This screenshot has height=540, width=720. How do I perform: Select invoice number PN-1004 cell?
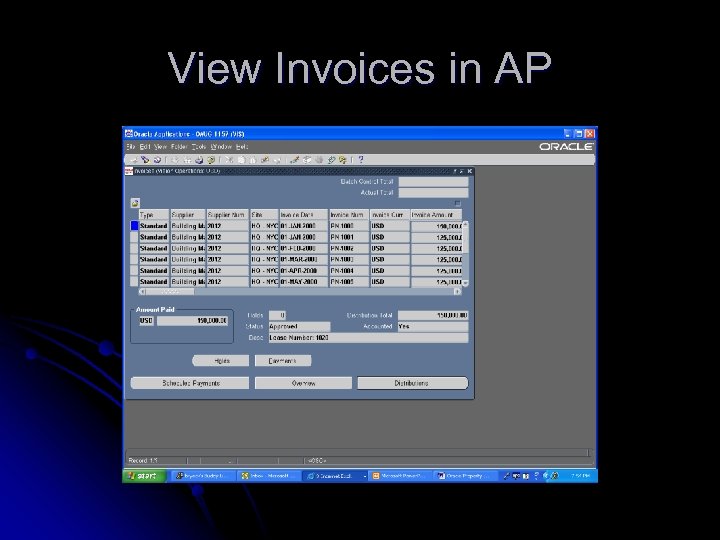click(349, 270)
